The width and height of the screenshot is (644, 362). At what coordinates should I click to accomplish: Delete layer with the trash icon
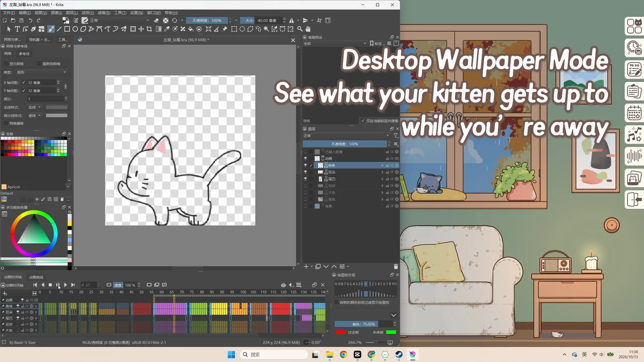(396, 267)
